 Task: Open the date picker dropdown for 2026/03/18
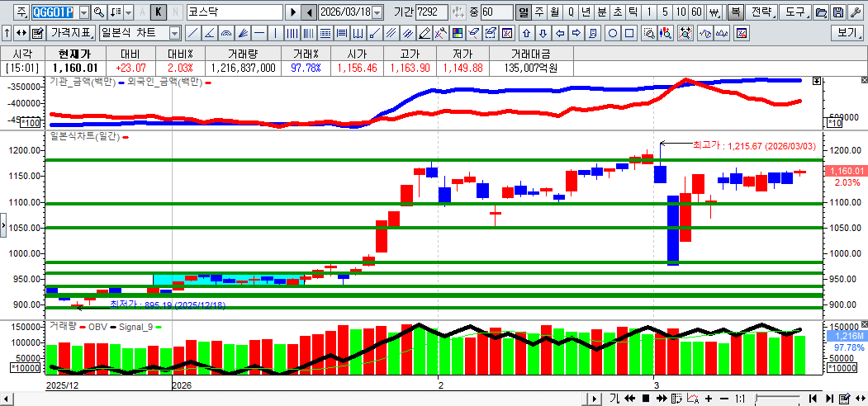tap(377, 12)
